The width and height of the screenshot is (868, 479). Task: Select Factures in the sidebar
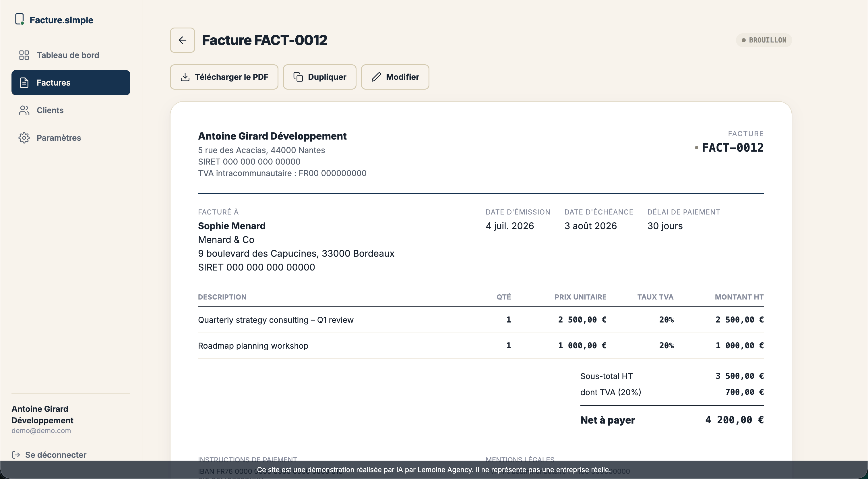pos(71,83)
